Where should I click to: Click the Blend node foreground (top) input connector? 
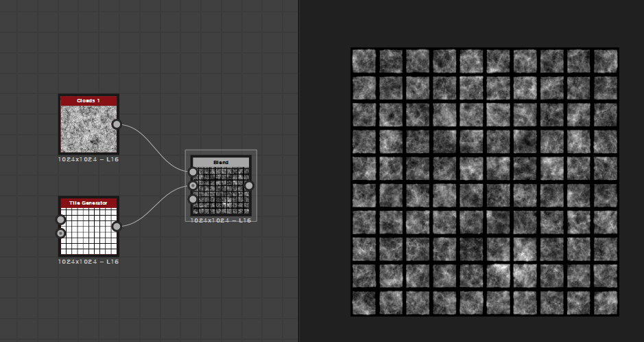pos(193,172)
